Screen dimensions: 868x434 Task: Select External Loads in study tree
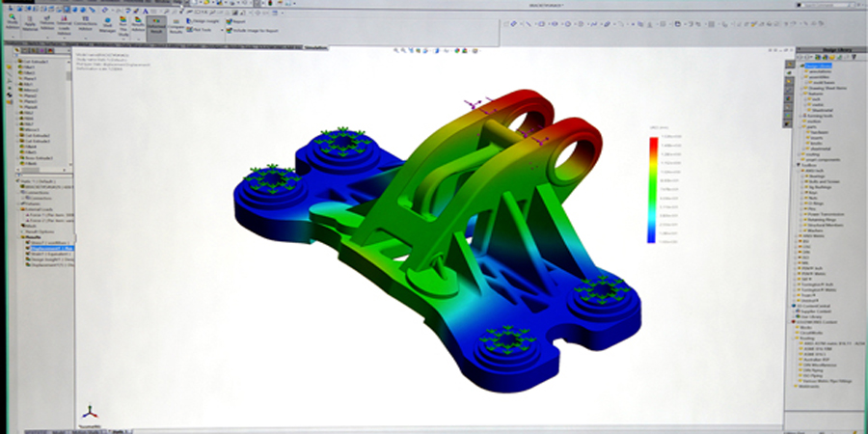click(x=36, y=209)
